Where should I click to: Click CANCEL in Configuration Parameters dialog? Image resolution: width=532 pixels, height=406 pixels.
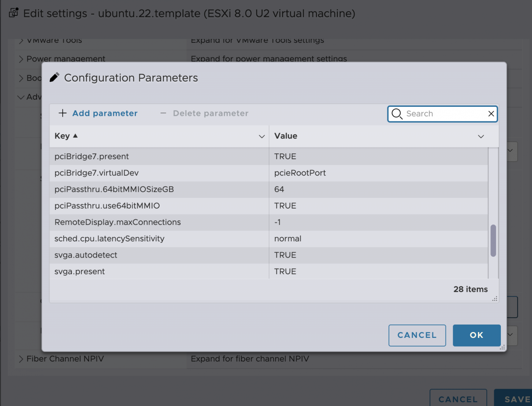417,335
